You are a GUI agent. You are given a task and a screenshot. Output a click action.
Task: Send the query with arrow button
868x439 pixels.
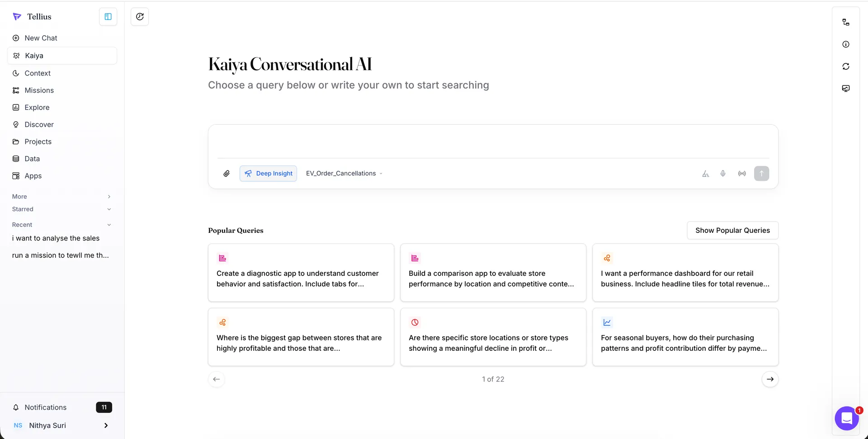pyautogui.click(x=761, y=174)
